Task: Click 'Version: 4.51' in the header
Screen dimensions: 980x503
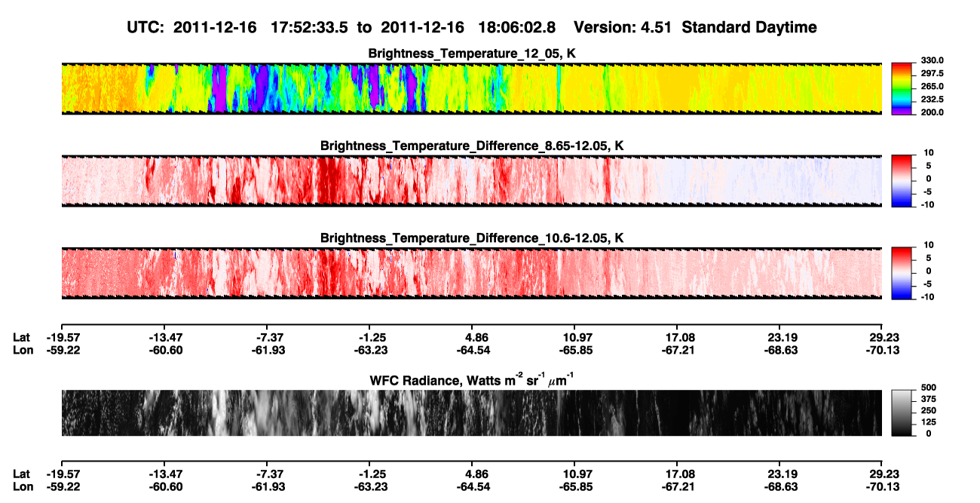Action: tap(621, 27)
